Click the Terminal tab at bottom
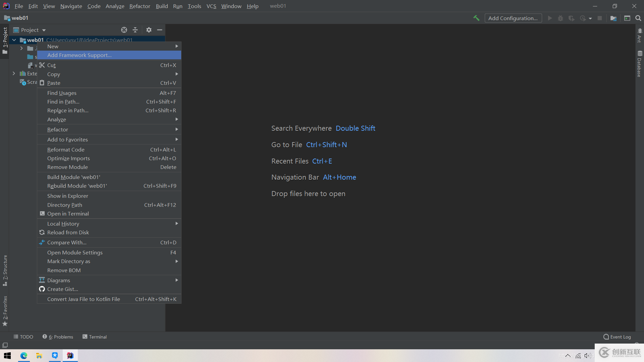644x362 pixels. [94, 337]
